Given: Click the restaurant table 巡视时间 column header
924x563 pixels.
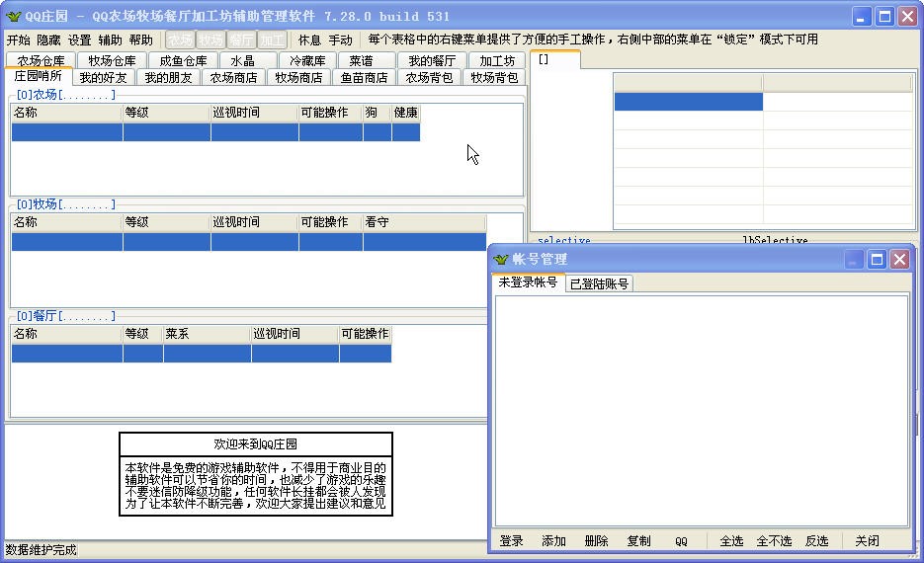Looking at the screenshot, I should point(294,334).
